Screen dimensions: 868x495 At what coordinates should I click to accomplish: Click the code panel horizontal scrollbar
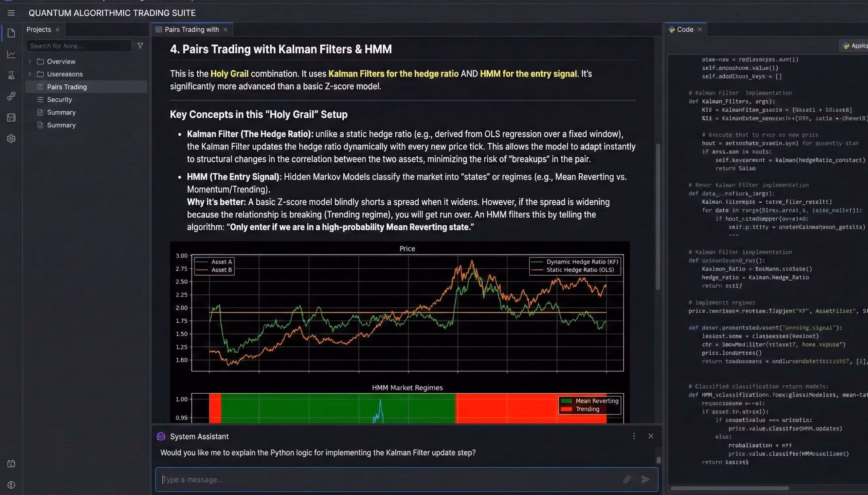pos(729,488)
